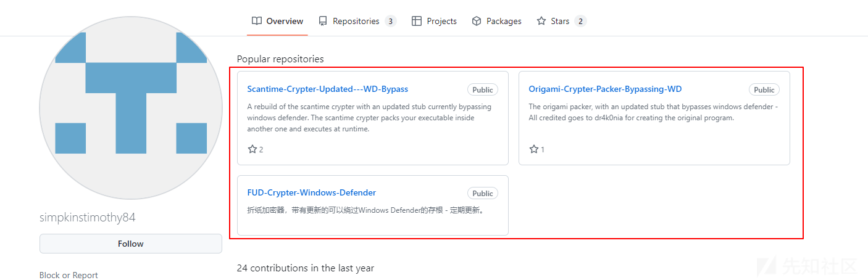The image size is (868, 280).
Task: Open Origami-Crypter-Packer-Bypassing-WD repository
Action: tap(605, 89)
